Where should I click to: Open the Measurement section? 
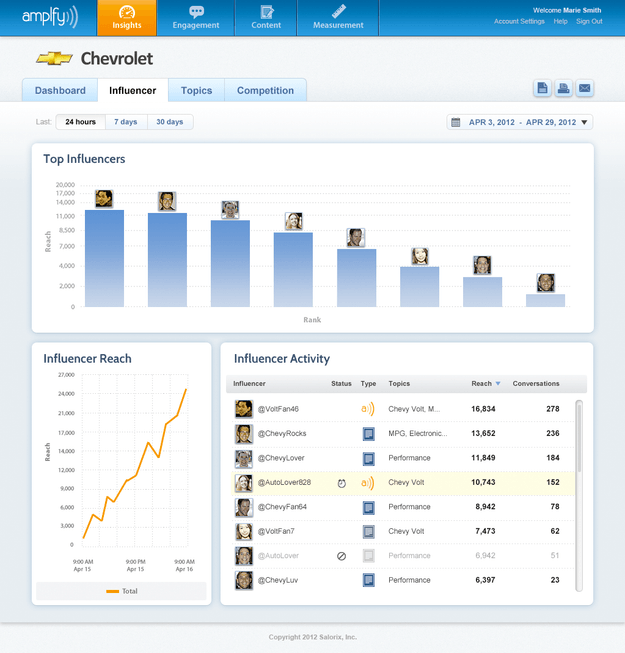tap(338, 18)
